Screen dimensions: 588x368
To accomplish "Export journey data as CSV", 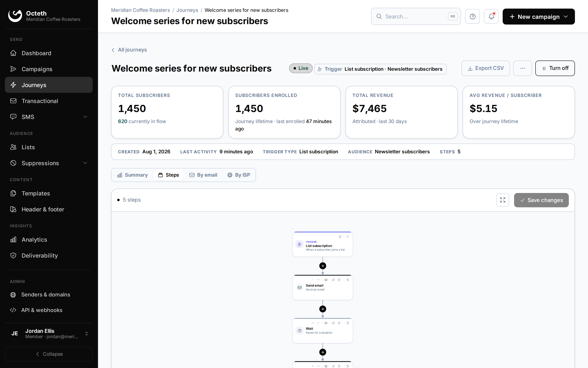I will tap(486, 68).
